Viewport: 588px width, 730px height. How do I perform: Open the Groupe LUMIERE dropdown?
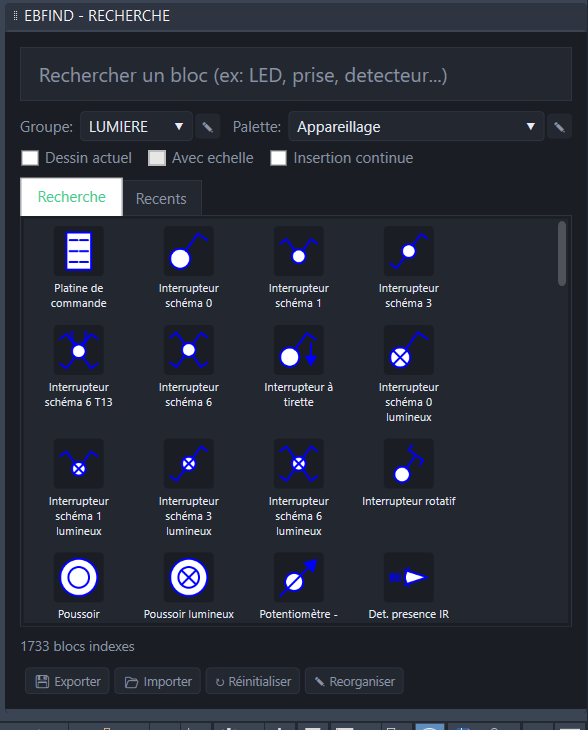coord(136,126)
